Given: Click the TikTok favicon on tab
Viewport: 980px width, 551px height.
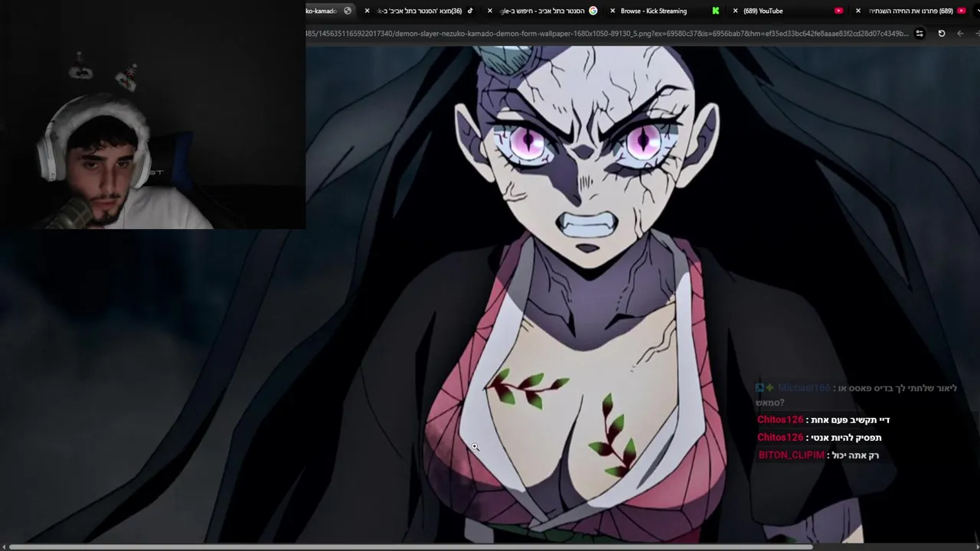Looking at the screenshot, I should tap(470, 11).
